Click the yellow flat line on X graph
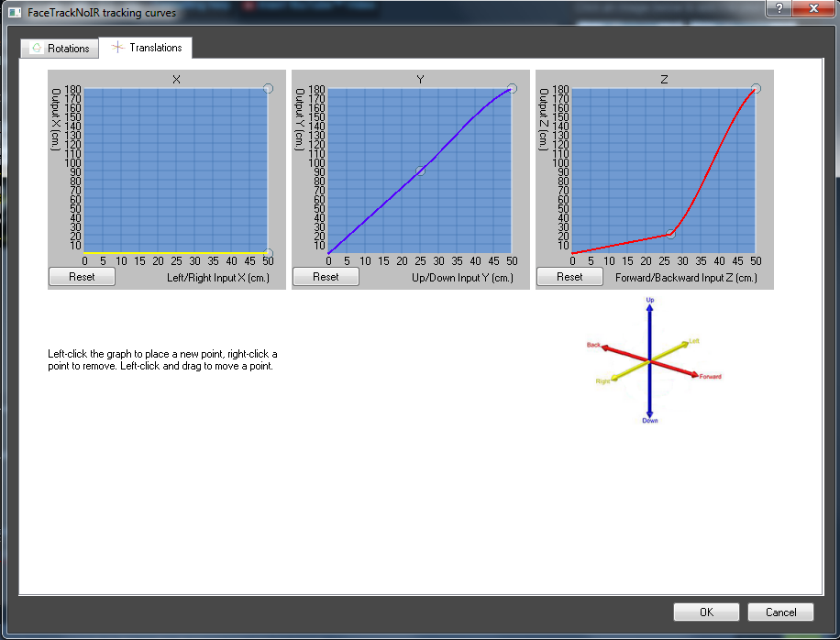 pyautogui.click(x=175, y=253)
